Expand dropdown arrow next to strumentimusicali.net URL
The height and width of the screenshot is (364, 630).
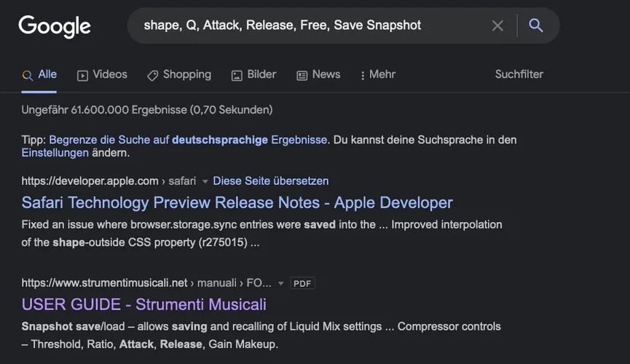click(281, 283)
